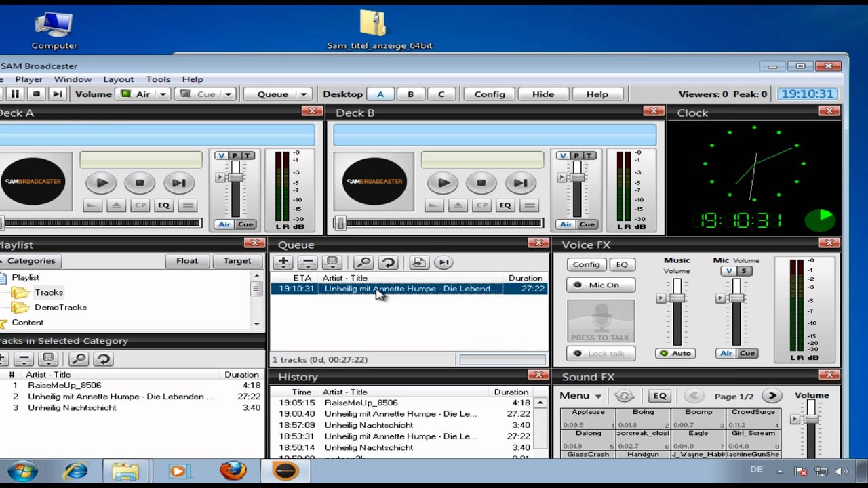
Task: Enable Cue output on Deck B
Action: pyautogui.click(x=587, y=224)
